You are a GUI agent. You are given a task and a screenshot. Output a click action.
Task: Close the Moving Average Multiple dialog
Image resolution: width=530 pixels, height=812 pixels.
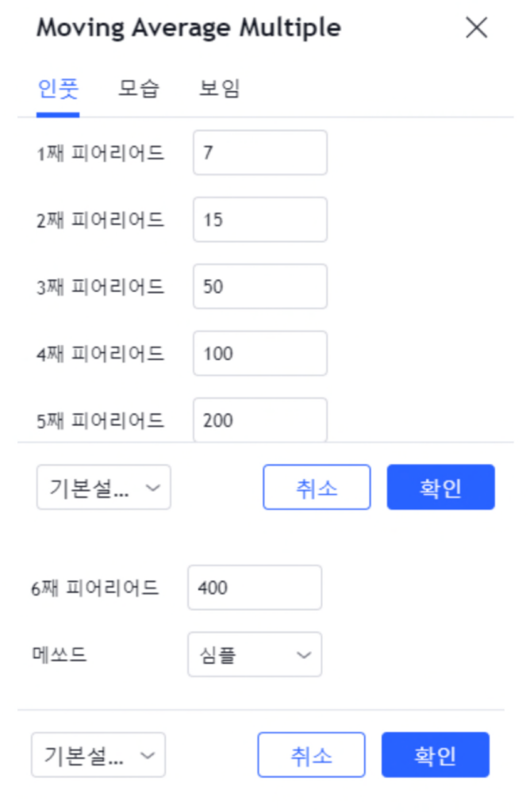pos(476,28)
